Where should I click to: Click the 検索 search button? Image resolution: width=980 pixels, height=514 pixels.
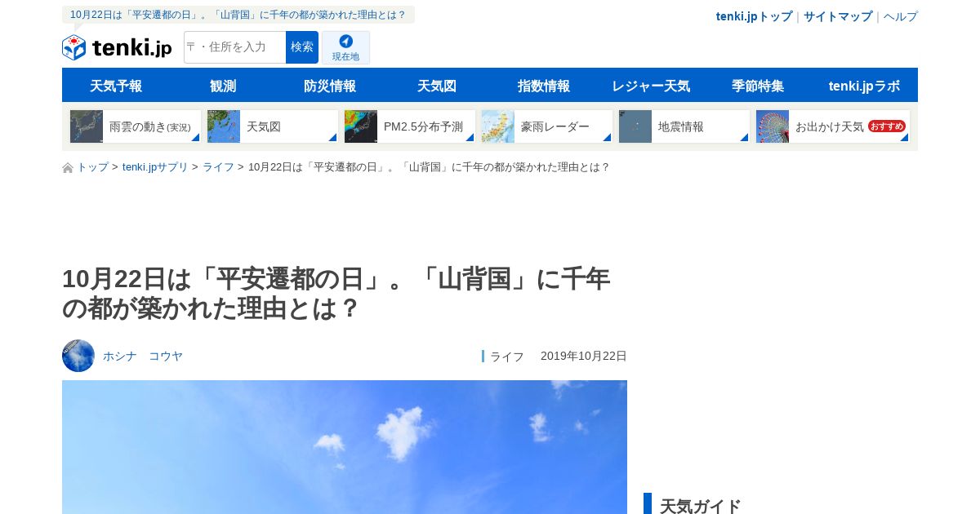[x=302, y=47]
